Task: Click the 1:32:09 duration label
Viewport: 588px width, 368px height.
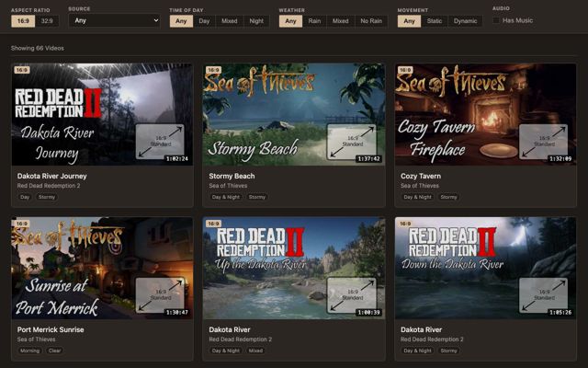Action: click(x=560, y=159)
